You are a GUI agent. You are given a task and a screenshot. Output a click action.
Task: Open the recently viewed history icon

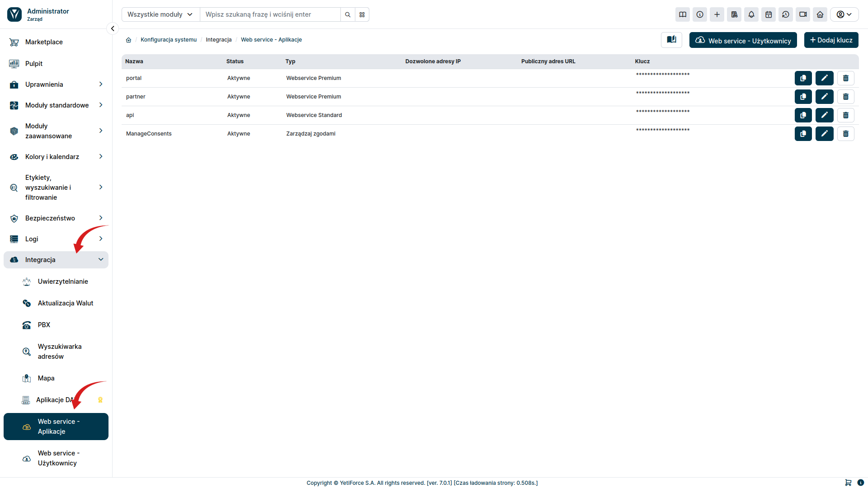pos(786,14)
